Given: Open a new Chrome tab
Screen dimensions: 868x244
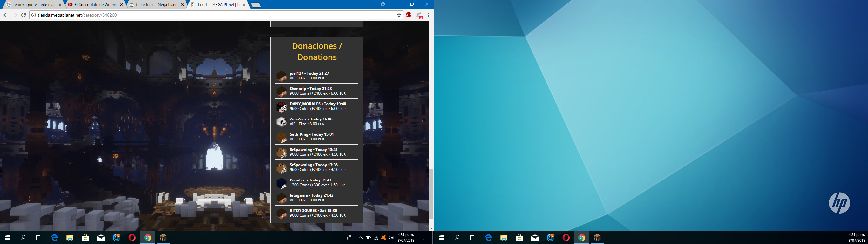Looking at the screenshot, I should (256, 5).
